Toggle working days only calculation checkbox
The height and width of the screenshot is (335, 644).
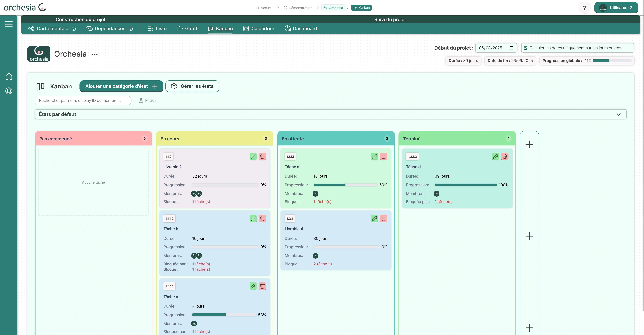coord(525,48)
